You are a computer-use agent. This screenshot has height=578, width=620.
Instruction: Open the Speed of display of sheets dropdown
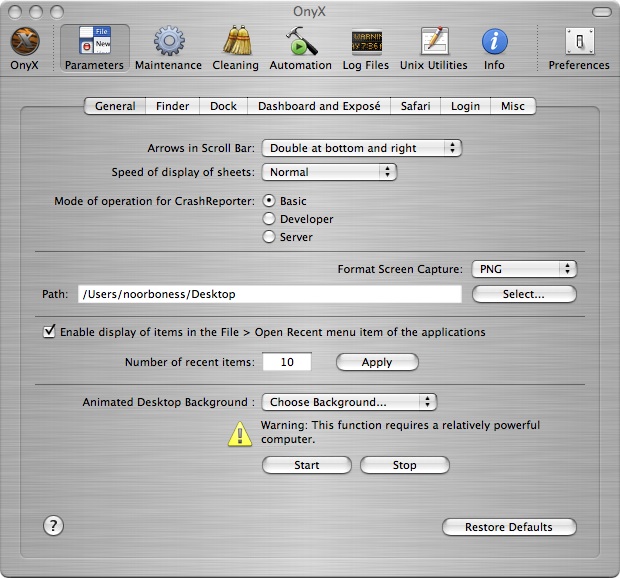click(329, 172)
